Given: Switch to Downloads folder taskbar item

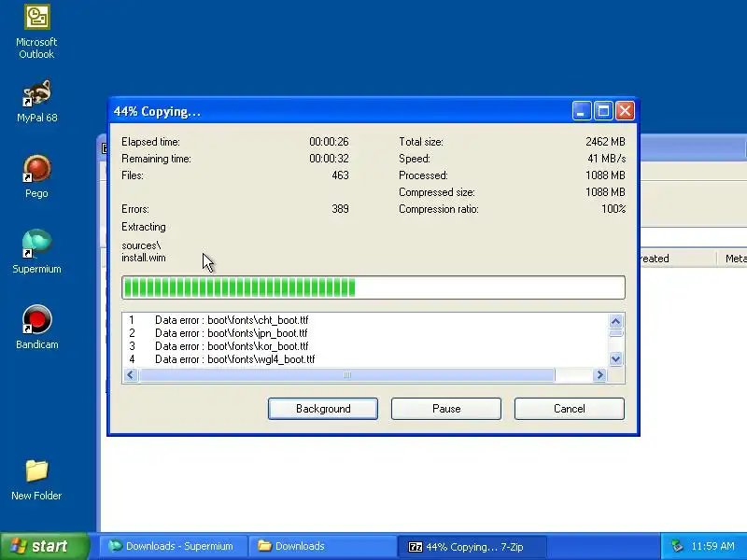Looking at the screenshot, I should (322, 546).
